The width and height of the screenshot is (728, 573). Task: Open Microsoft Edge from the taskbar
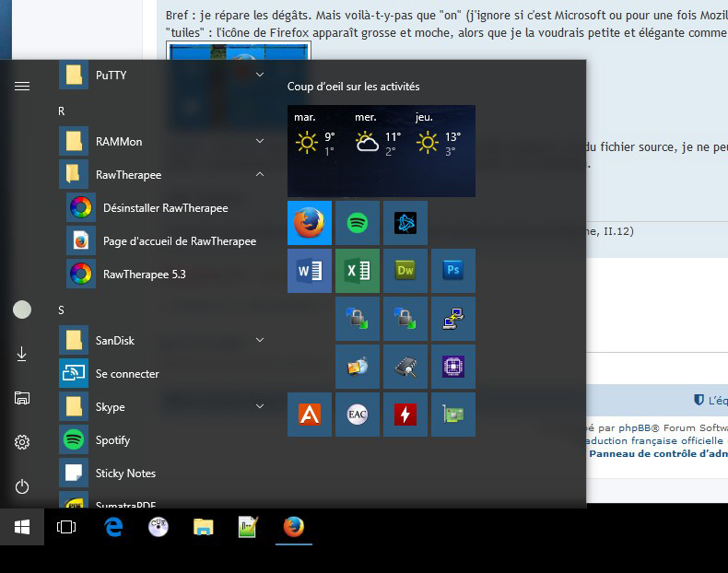tap(114, 527)
